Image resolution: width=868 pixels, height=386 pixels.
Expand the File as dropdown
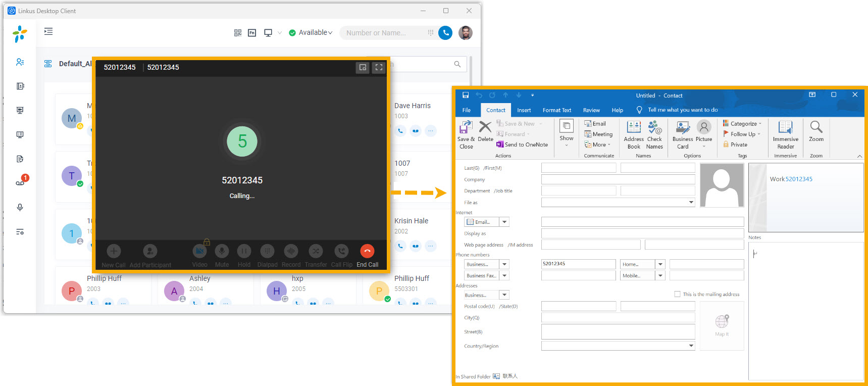(691, 202)
